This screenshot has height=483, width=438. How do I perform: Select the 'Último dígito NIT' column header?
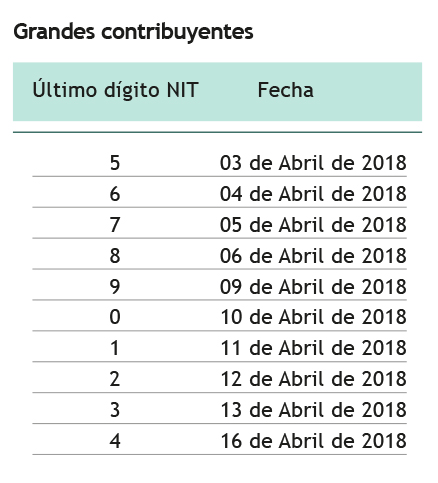(115, 90)
